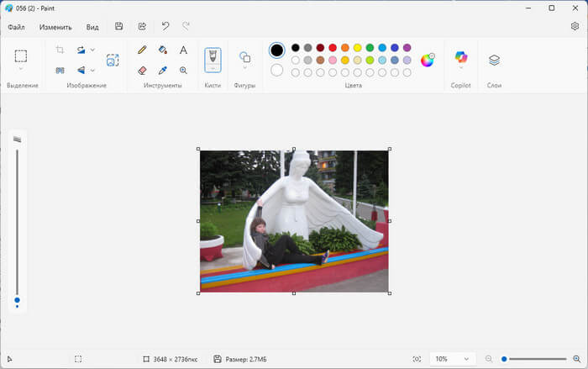Click the Undo button

coord(165,27)
